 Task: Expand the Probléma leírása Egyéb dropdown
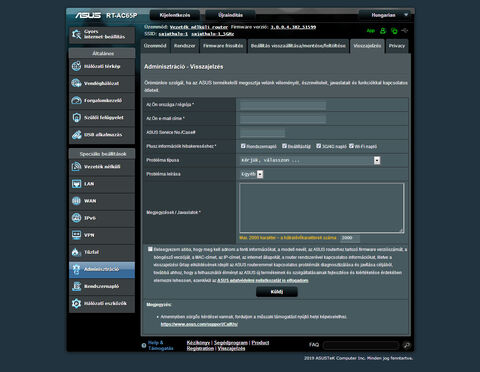click(252, 174)
